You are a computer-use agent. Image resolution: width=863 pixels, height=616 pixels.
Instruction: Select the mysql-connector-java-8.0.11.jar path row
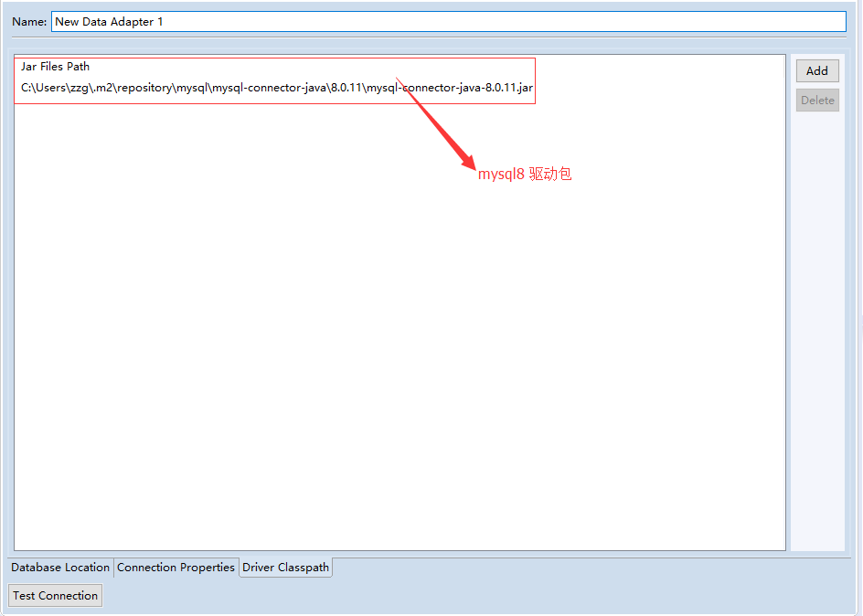click(277, 88)
